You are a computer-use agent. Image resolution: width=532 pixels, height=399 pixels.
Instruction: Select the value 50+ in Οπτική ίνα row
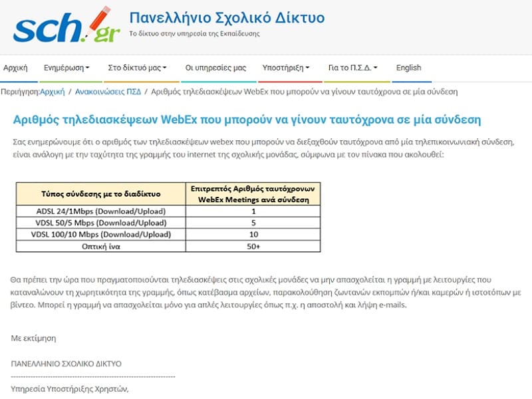coord(253,246)
